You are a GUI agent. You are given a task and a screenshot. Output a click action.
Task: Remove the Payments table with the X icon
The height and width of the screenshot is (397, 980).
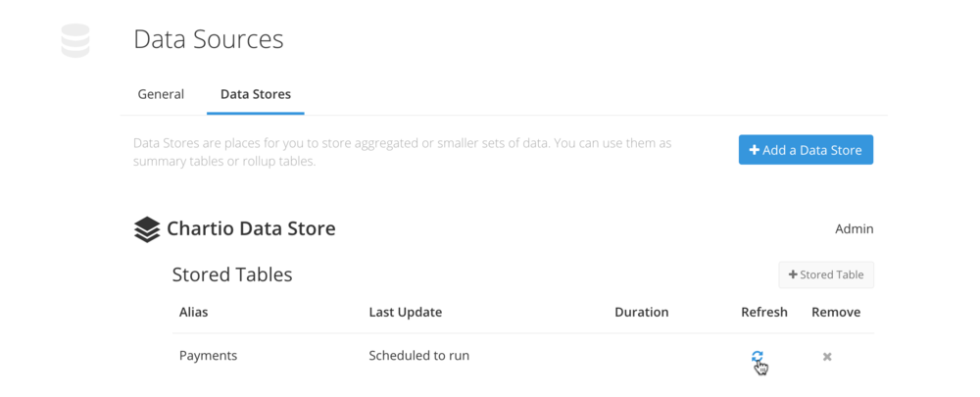pos(827,357)
